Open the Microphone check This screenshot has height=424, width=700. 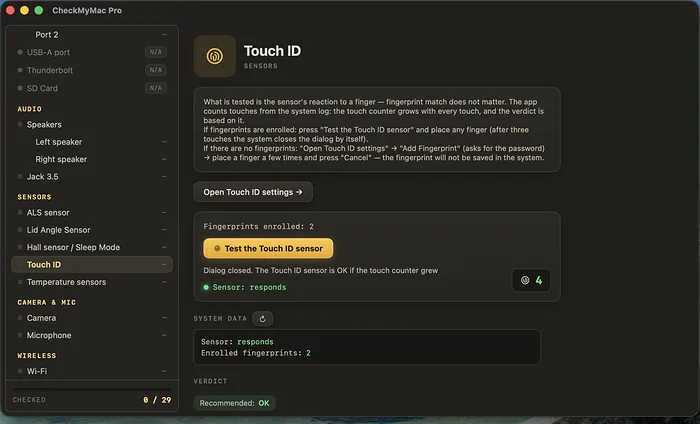point(92,335)
